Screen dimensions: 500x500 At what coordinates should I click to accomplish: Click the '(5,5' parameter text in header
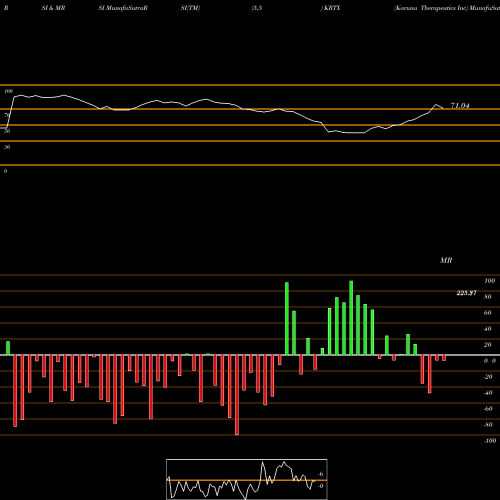257,8
